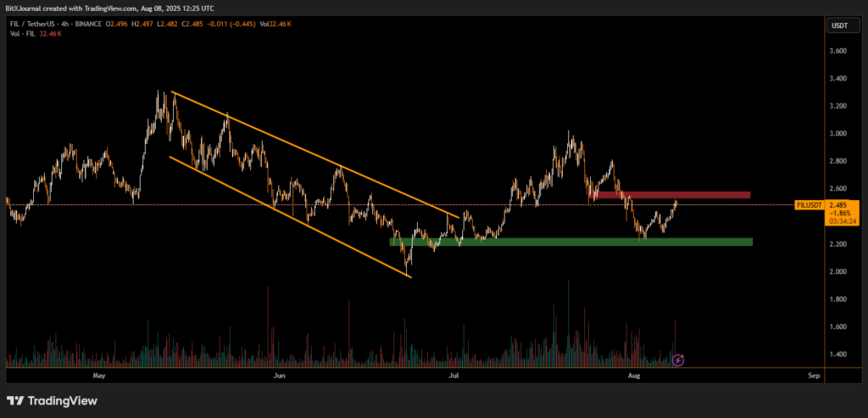The height and width of the screenshot is (418, 868).
Task: Click the May label on time axis
Action: 99,374
